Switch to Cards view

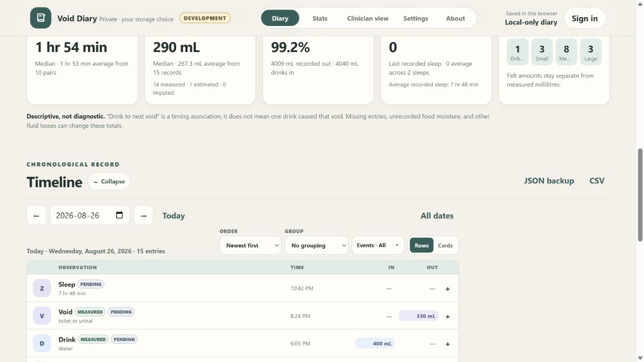[x=445, y=245]
